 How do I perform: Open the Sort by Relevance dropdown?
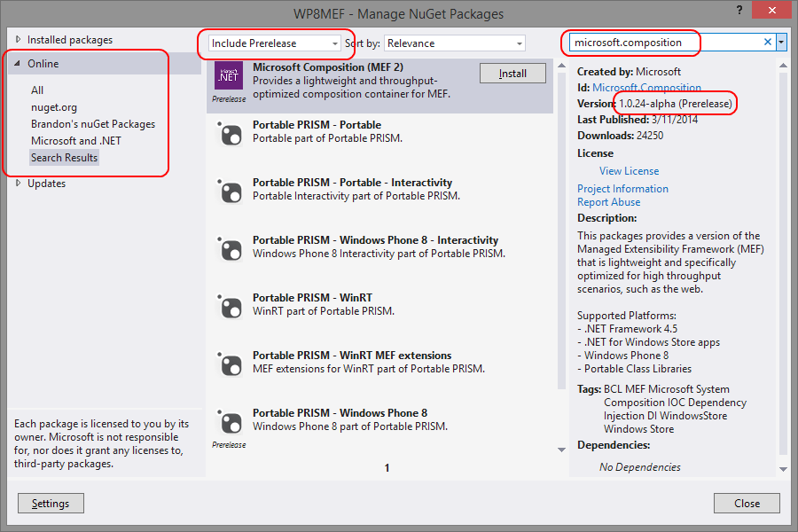coord(455,43)
